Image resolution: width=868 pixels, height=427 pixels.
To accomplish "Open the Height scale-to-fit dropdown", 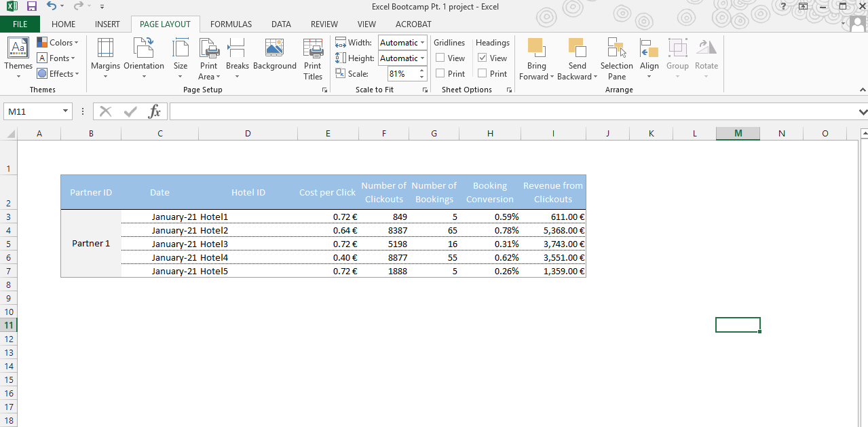I will click(x=423, y=58).
